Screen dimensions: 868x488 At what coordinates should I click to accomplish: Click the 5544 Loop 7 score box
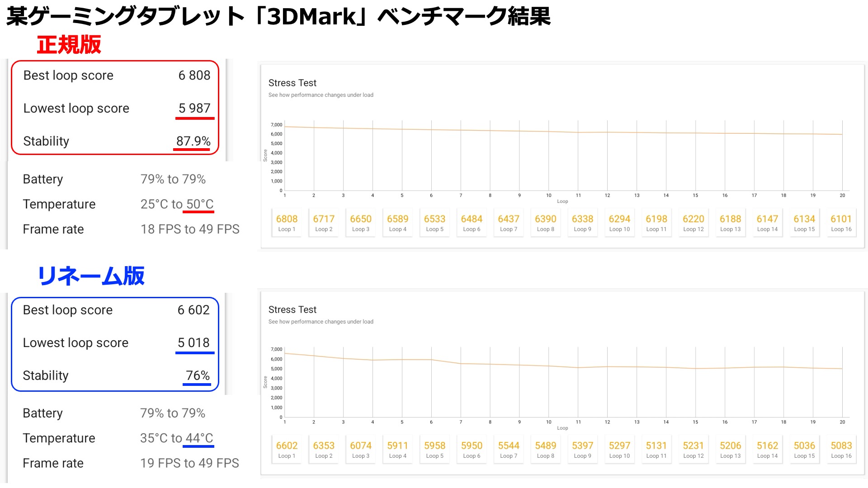[509, 450]
